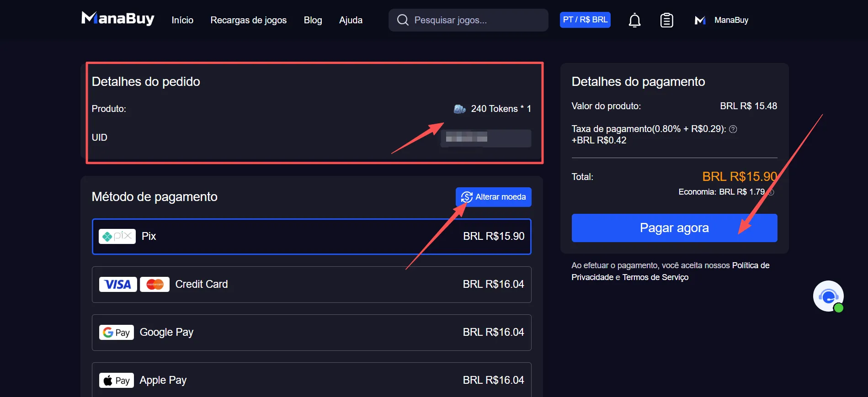The image size is (868, 397).
Task: Click the Alterar moeda button
Action: tap(494, 197)
